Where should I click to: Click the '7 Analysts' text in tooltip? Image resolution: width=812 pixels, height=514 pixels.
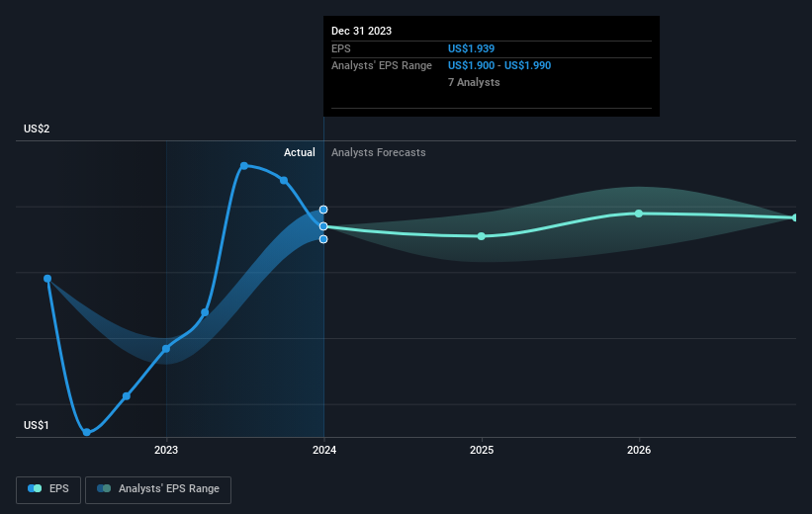click(474, 82)
